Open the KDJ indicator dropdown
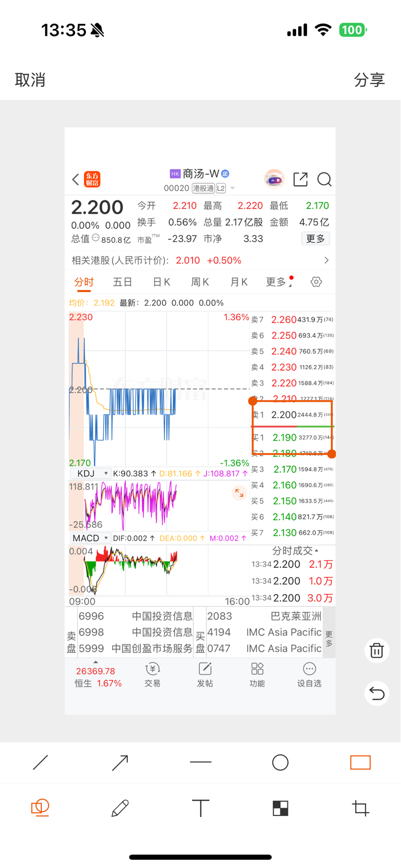The image size is (401, 868). pos(90,473)
